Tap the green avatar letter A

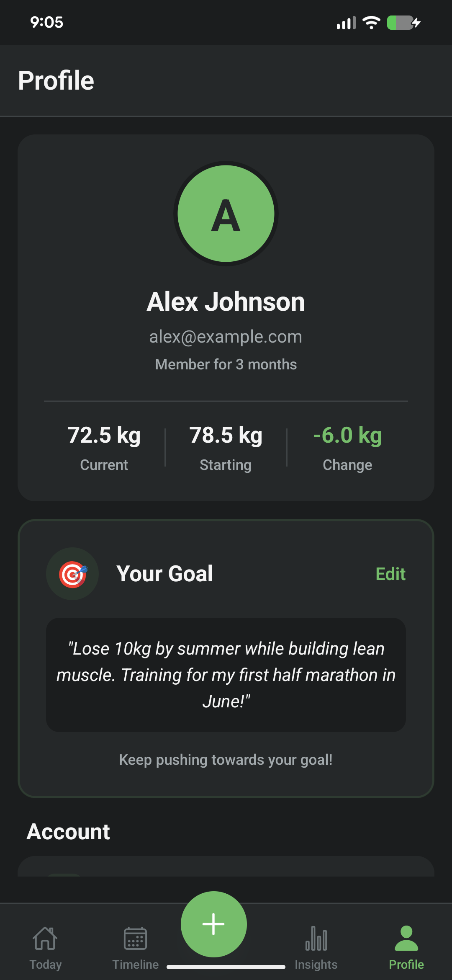pyautogui.click(x=226, y=214)
